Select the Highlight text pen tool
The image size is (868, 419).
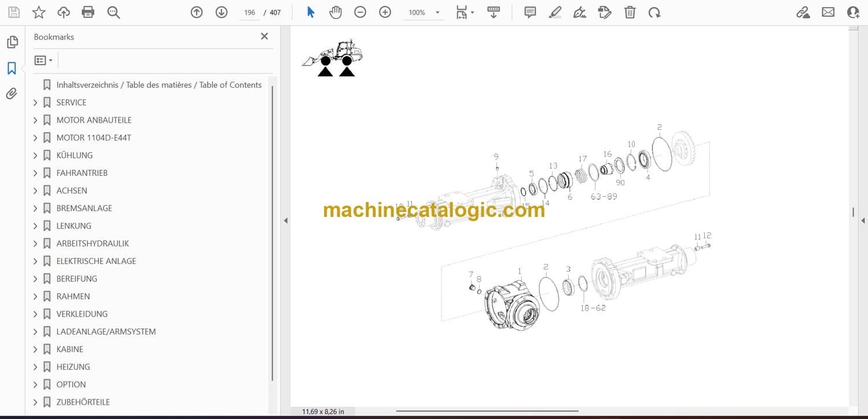coord(555,12)
